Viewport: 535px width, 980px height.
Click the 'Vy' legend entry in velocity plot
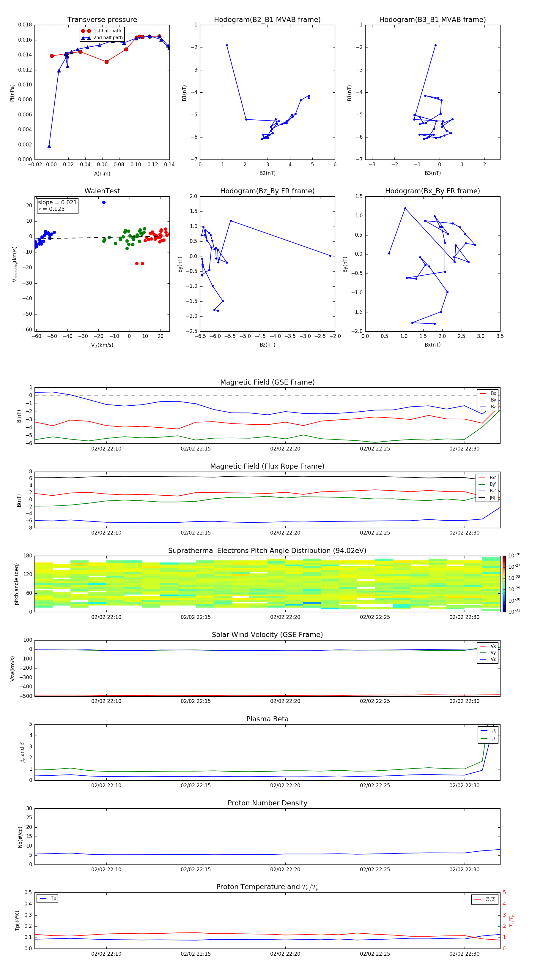[488, 652]
